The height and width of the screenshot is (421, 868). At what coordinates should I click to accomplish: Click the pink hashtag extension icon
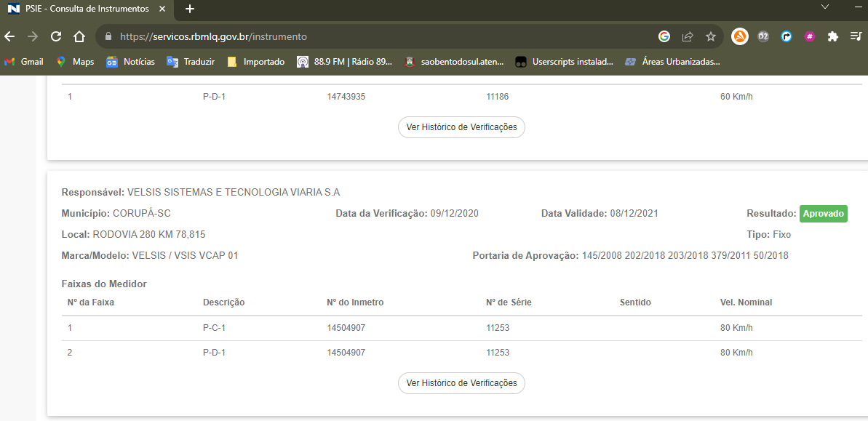pos(810,36)
